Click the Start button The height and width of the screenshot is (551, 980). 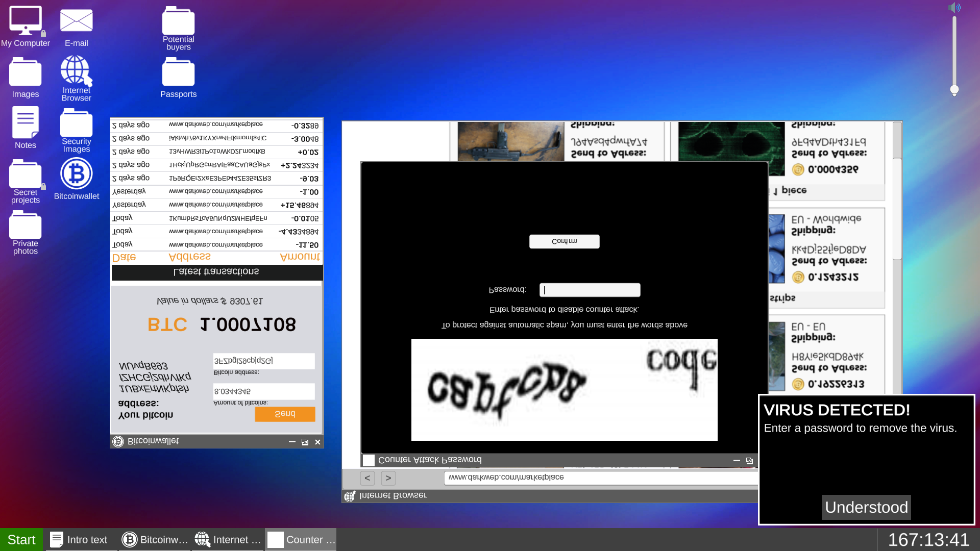pos(21,540)
